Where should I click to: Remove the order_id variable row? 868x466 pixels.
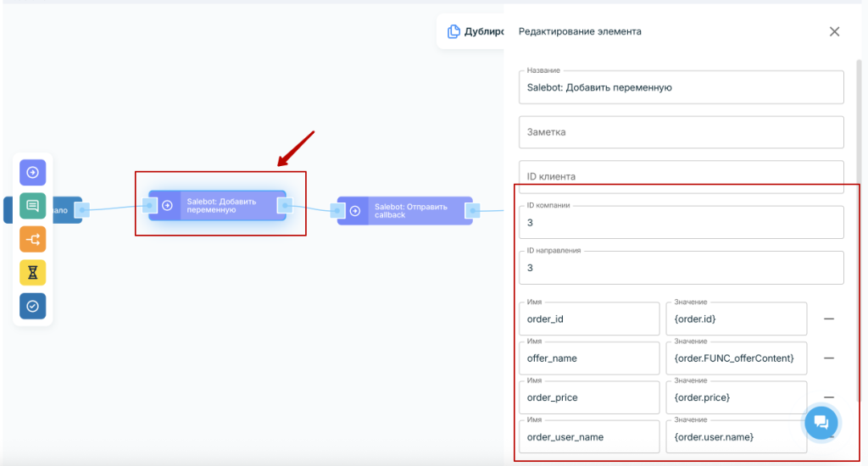click(x=829, y=319)
